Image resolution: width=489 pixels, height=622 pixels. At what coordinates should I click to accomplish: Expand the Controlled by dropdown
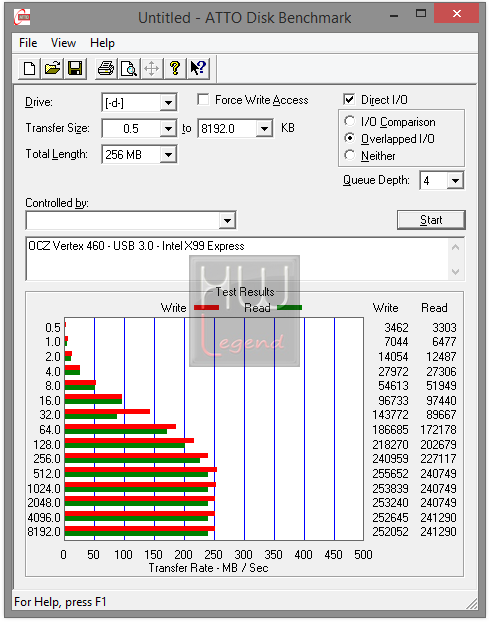click(x=227, y=220)
